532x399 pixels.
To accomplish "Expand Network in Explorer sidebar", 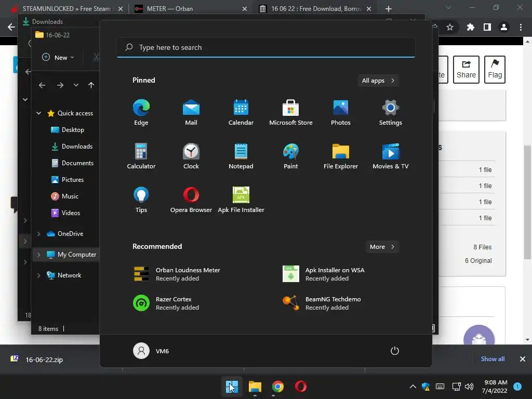I will [38, 275].
